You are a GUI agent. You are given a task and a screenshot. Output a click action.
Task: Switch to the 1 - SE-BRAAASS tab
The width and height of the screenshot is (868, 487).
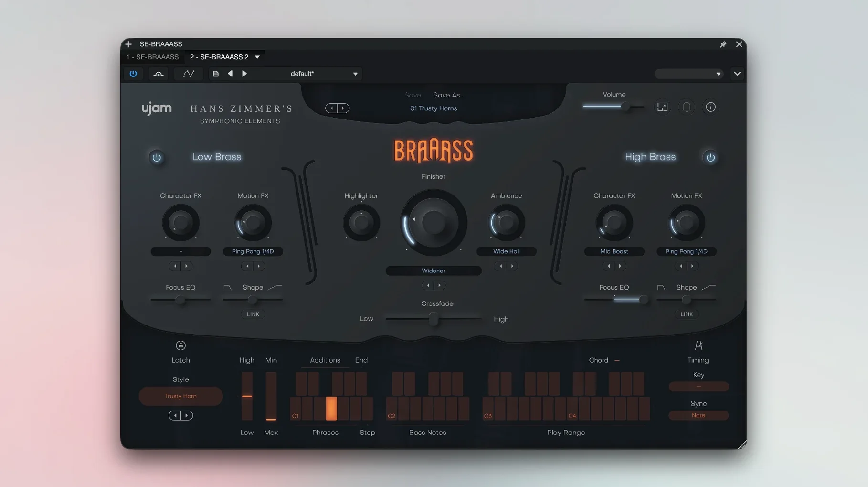(152, 57)
